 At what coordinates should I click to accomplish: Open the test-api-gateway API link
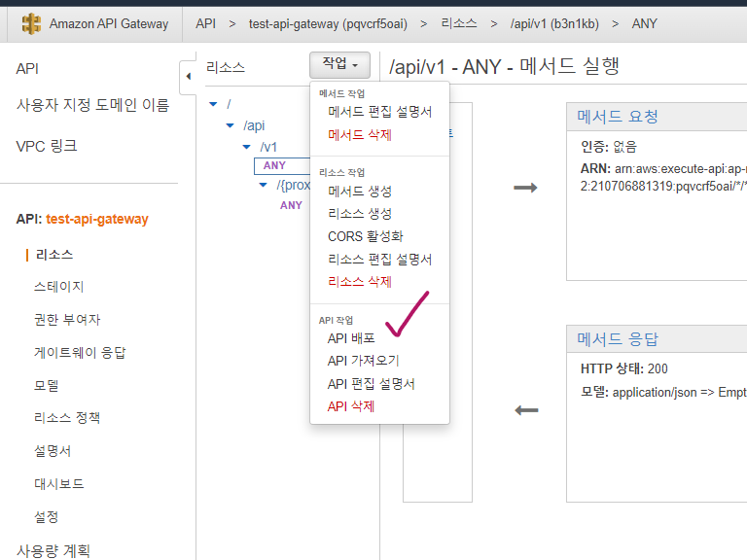tap(97, 219)
